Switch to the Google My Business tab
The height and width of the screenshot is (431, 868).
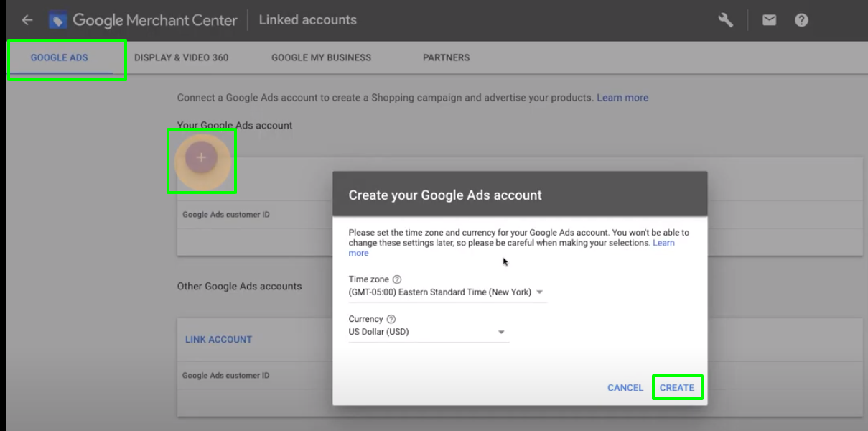(321, 57)
